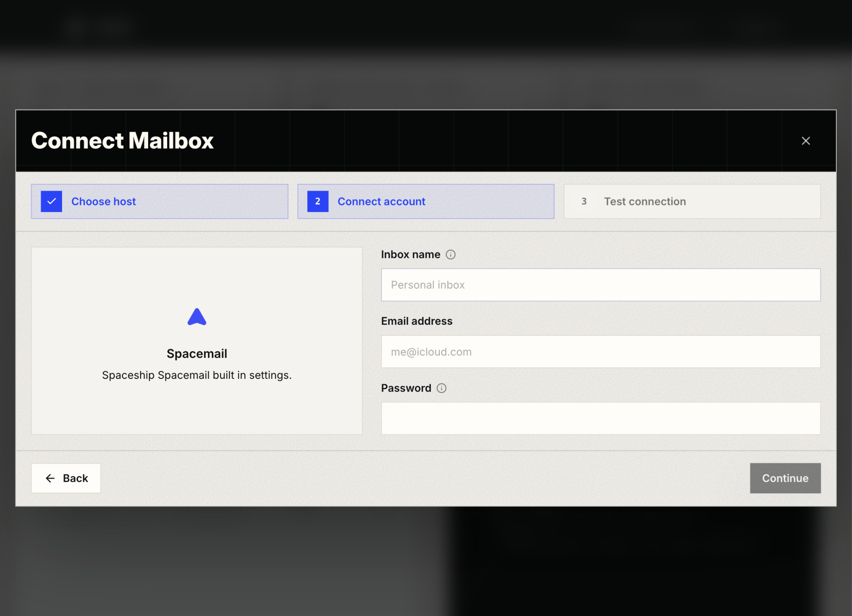Image resolution: width=852 pixels, height=616 pixels.
Task: Click 'Spaceship Spacemail built in settings.' text
Action: point(197,375)
